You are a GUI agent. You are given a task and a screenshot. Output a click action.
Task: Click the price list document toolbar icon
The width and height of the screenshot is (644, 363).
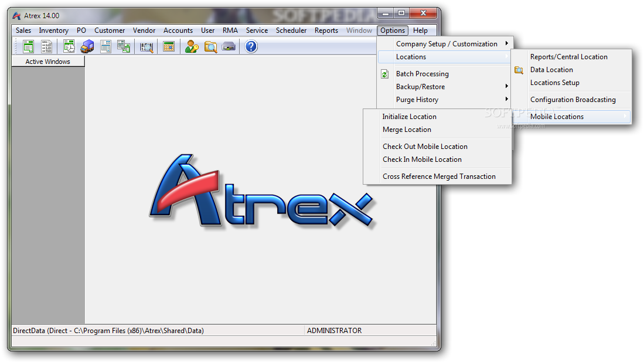tap(46, 46)
